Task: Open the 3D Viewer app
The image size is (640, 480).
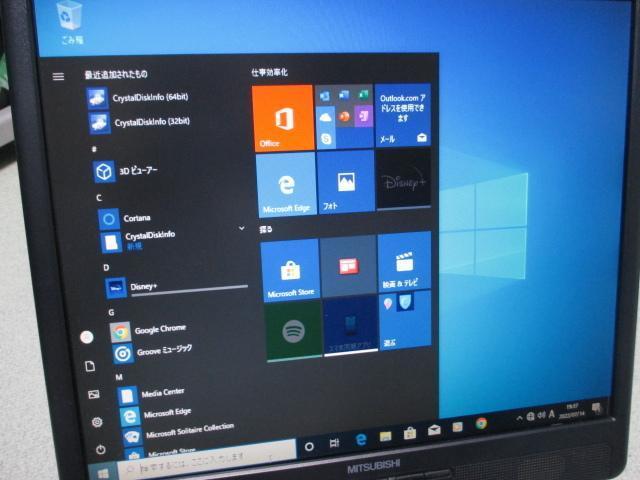Action: pyautogui.click(x=127, y=171)
